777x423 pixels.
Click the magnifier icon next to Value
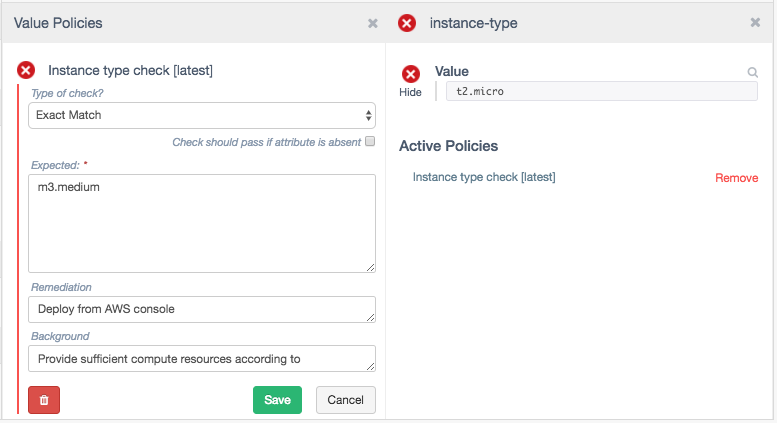click(x=752, y=73)
